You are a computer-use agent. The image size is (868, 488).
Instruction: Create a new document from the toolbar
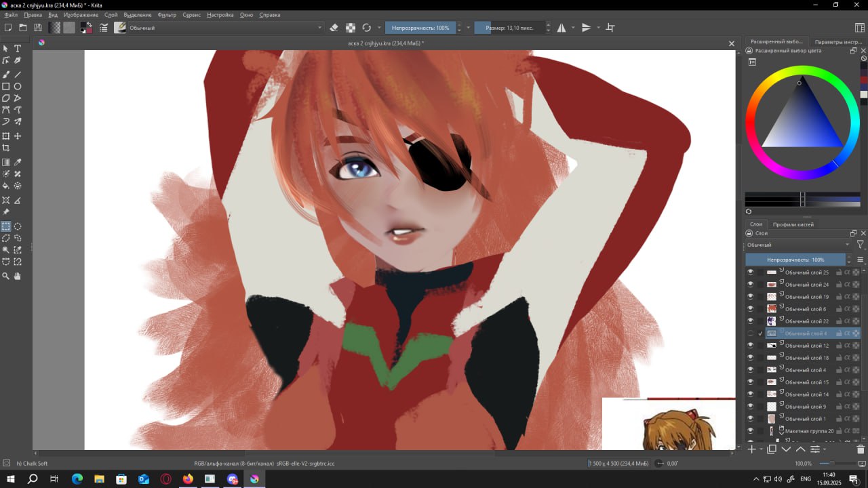point(8,28)
